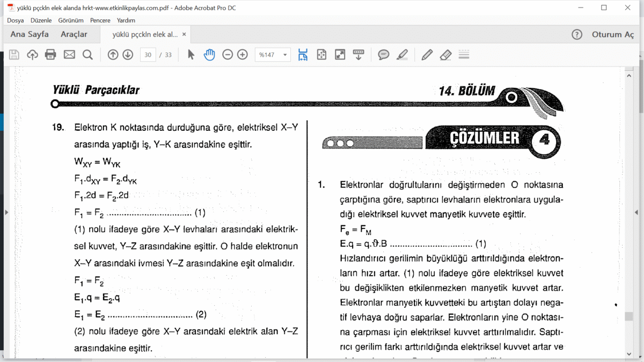
Task: Zoom in with plus icon
Action: [x=243, y=55]
